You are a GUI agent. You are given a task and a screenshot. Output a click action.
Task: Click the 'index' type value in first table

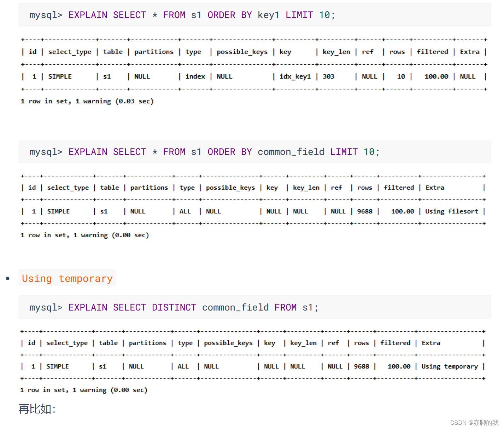[195, 76]
